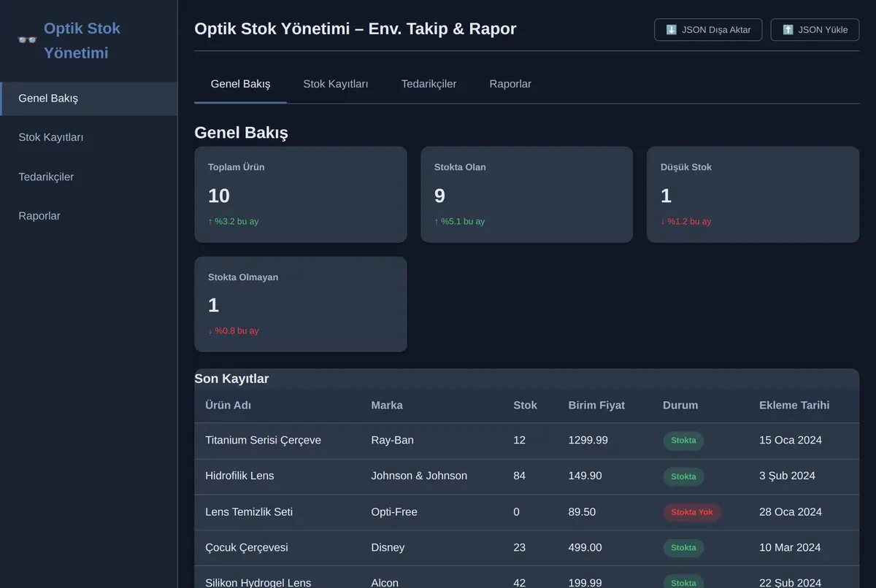Screen dimensions: 876x588
Task: Click the Son Kayıtlar table heading
Action: pyautogui.click(x=231, y=379)
